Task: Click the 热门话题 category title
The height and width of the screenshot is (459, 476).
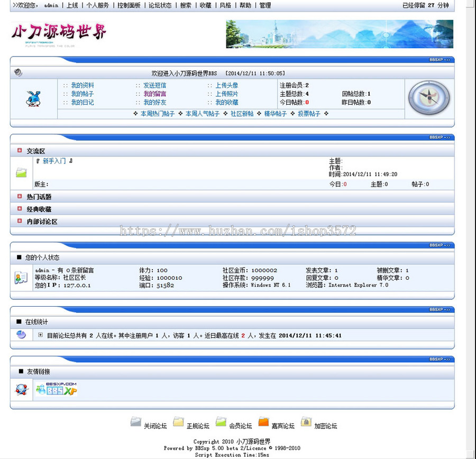Action: pyautogui.click(x=39, y=197)
